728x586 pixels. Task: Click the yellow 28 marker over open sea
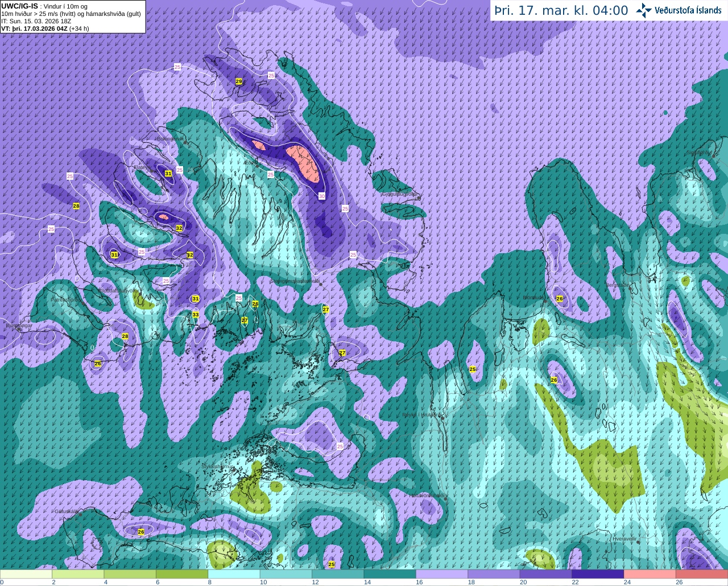[x=76, y=206]
